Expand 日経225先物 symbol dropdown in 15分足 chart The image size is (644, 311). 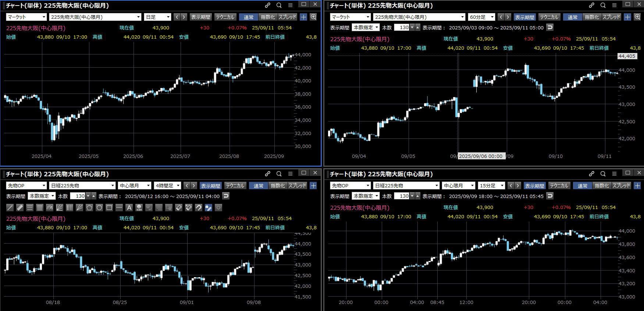coord(406,185)
